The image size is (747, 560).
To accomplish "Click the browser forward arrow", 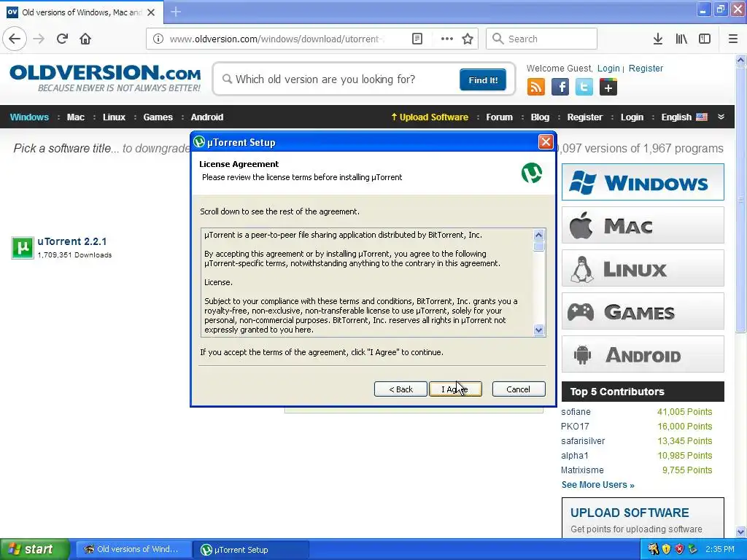I will tap(39, 39).
